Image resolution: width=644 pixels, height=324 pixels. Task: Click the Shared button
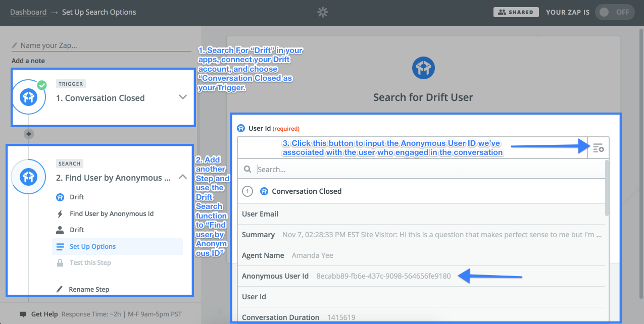pyautogui.click(x=516, y=12)
